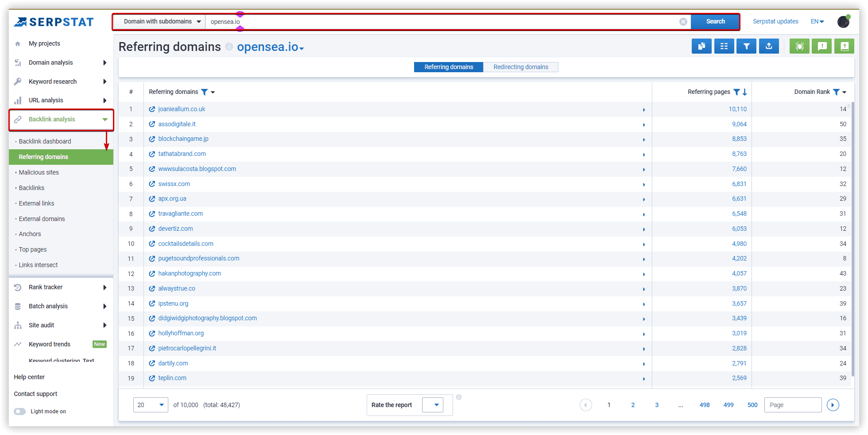The width and height of the screenshot is (868, 435).
Task: Open the rows per page dropdown showing 20
Action: [x=151, y=405]
